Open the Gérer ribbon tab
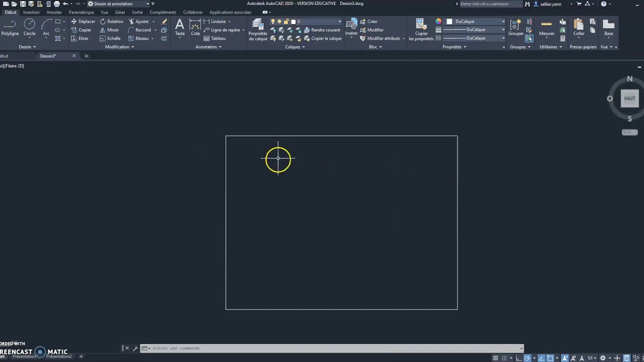 (120, 12)
